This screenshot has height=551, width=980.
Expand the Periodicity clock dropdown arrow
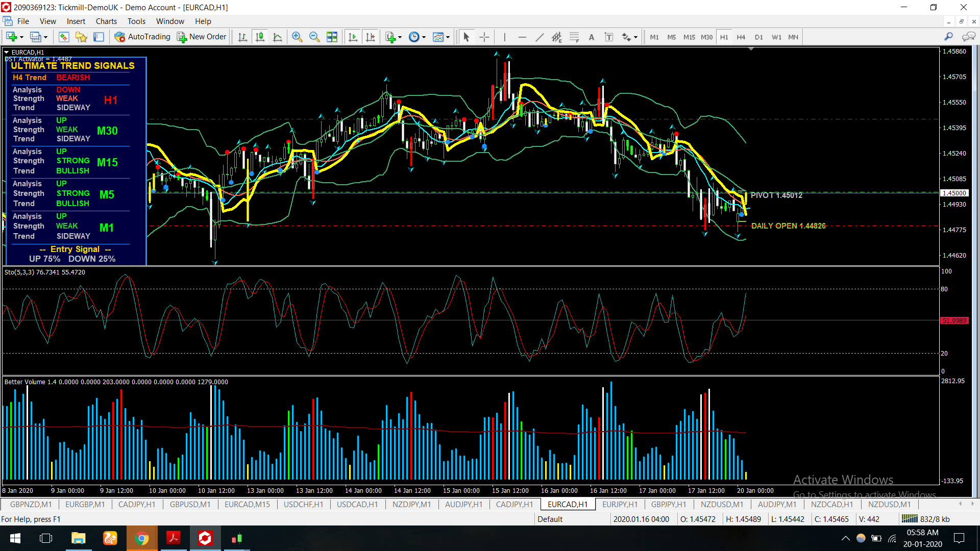click(x=424, y=37)
